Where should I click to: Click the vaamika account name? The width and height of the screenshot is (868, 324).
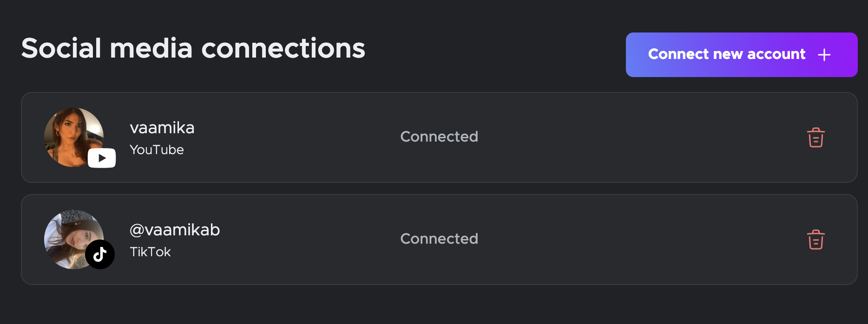pos(162,128)
